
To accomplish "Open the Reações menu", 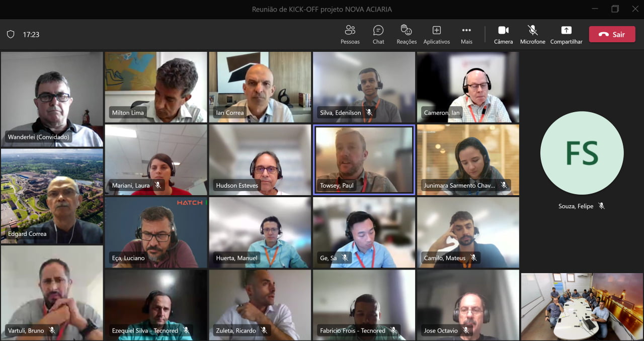I will tap(407, 35).
